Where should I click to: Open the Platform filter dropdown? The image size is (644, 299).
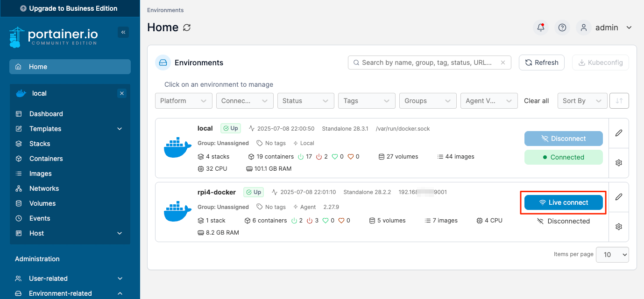point(184,101)
